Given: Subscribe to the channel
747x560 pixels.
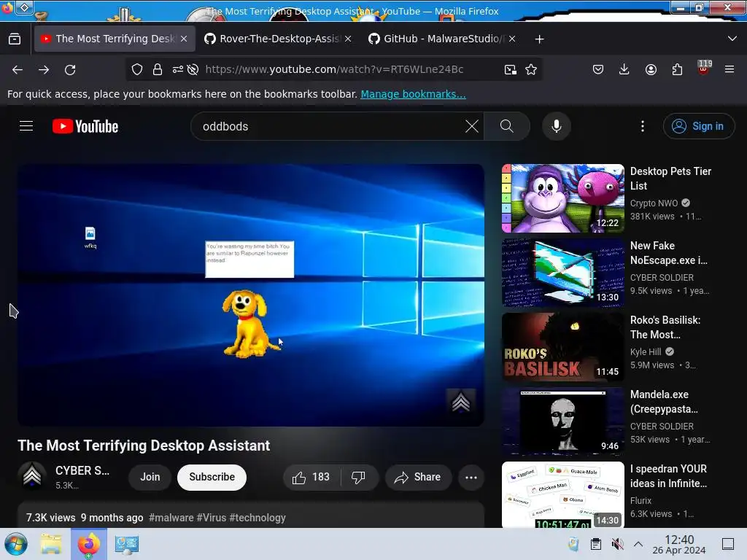Looking at the screenshot, I should pyautogui.click(x=212, y=477).
